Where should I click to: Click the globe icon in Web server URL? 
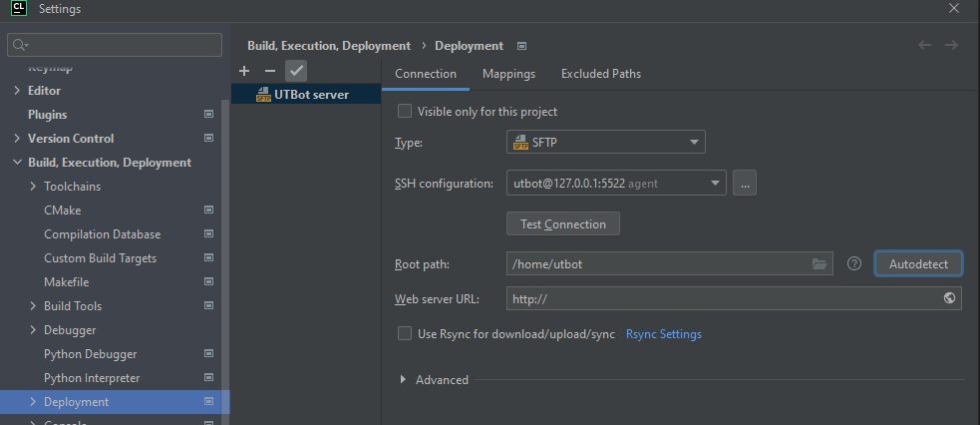pos(949,298)
